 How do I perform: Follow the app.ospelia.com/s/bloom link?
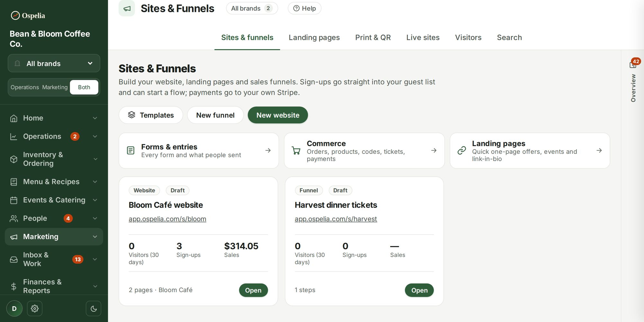point(167,219)
